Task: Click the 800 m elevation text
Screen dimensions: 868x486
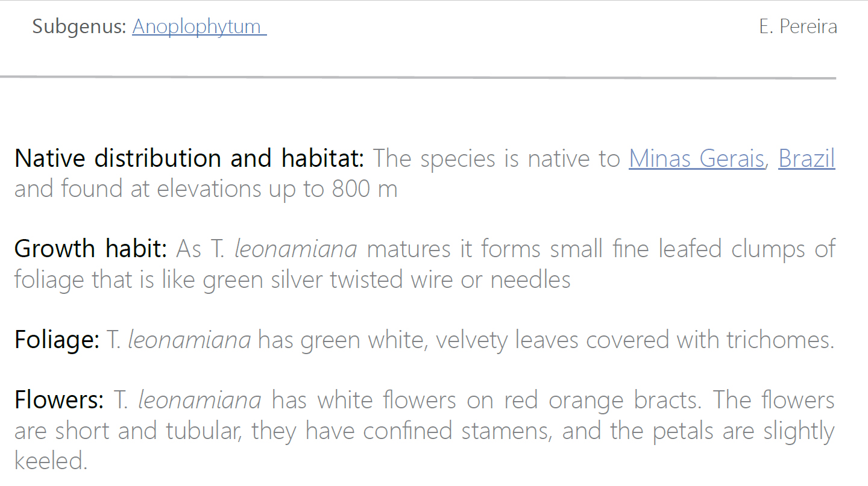Action: click(365, 189)
